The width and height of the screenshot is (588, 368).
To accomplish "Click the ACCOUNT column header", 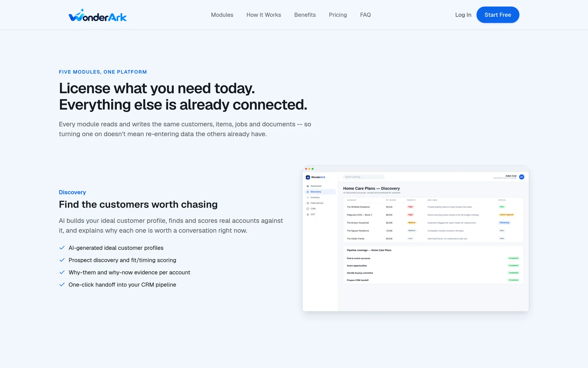I will 351,200.
